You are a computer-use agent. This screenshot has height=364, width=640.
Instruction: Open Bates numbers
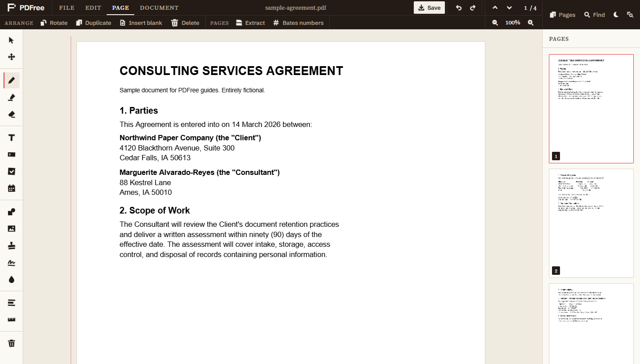pyautogui.click(x=298, y=23)
